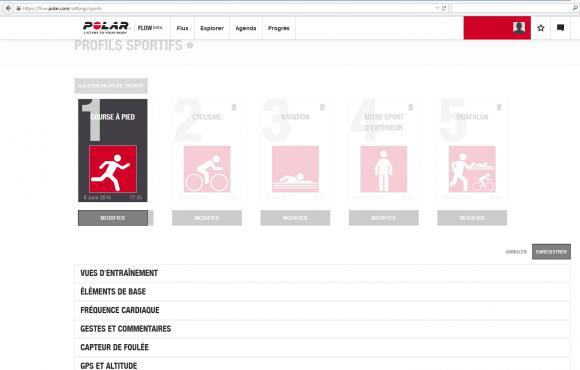This screenshot has height=370, width=580.
Task: Delete the Autre sport d'extérieur profile trash icon
Action: coord(411,107)
